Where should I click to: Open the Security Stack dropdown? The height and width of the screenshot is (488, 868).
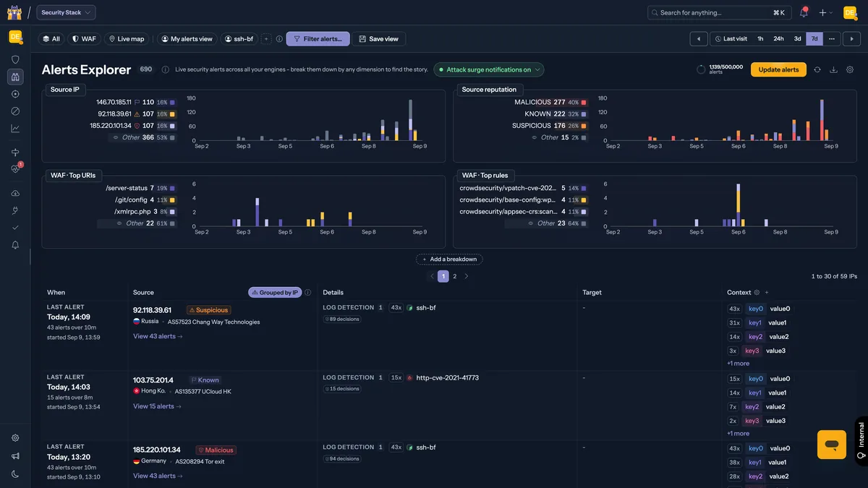(x=66, y=12)
